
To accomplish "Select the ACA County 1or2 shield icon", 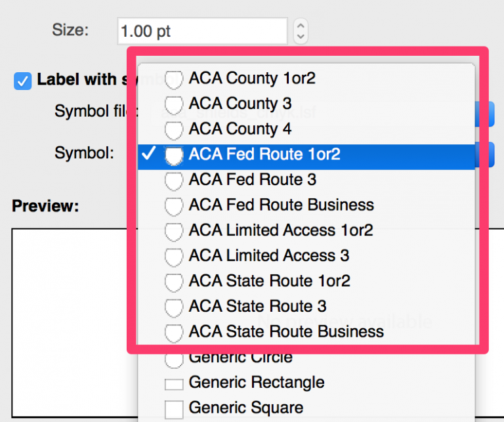I will [x=174, y=79].
